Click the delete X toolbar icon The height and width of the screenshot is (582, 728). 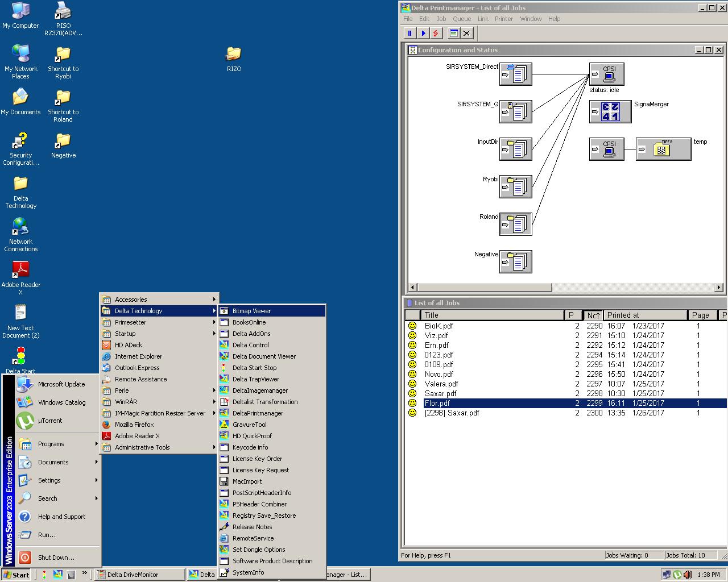(466, 34)
